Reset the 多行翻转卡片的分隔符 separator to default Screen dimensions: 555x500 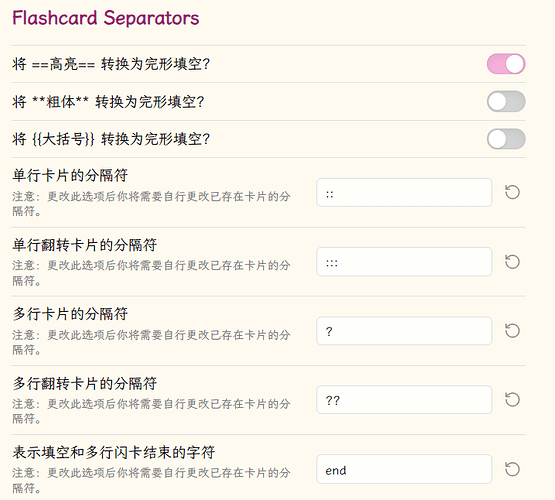(512, 400)
